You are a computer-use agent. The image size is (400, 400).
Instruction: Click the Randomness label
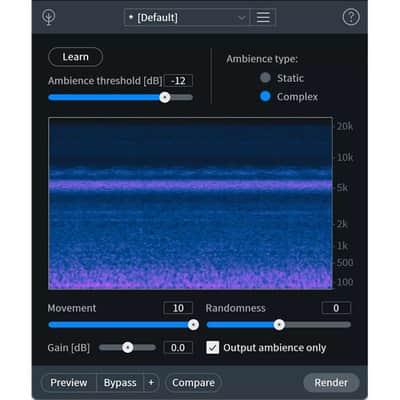pos(235,308)
